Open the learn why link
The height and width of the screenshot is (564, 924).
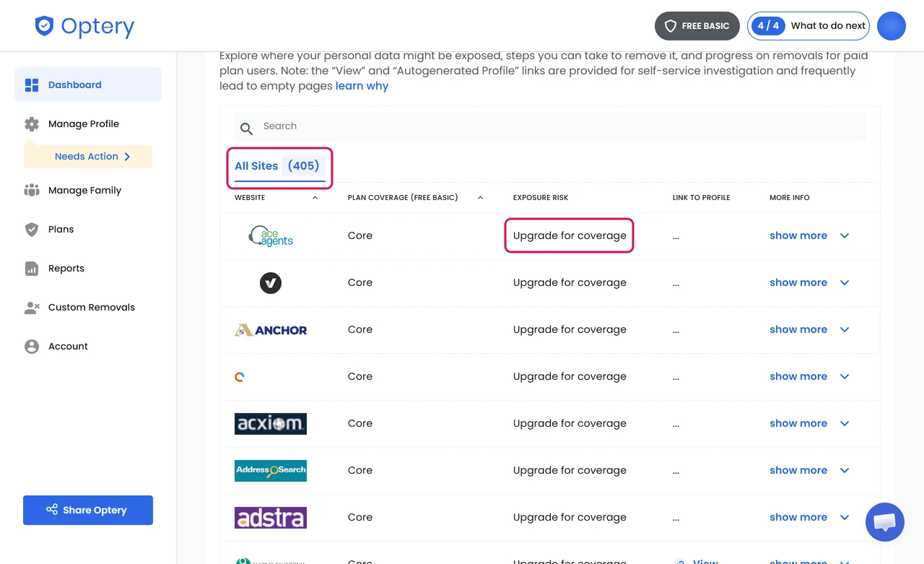point(362,86)
